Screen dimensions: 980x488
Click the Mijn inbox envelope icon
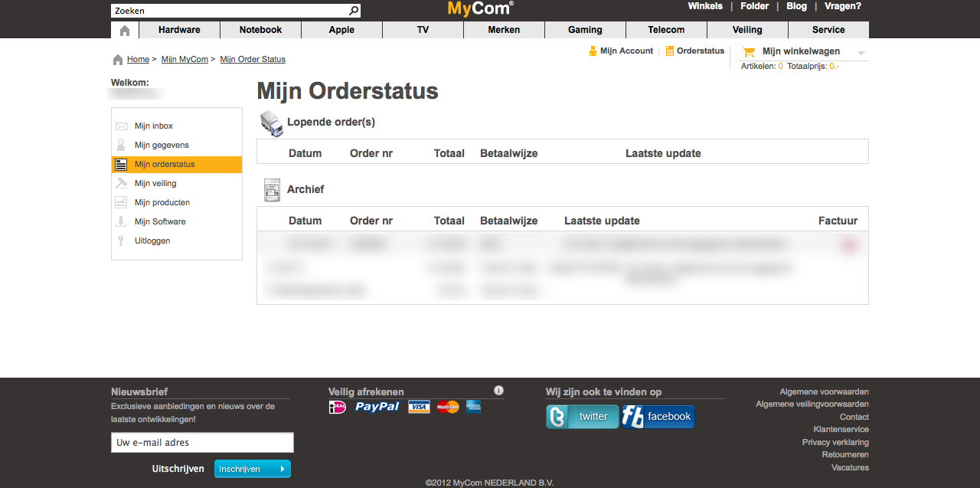click(122, 126)
